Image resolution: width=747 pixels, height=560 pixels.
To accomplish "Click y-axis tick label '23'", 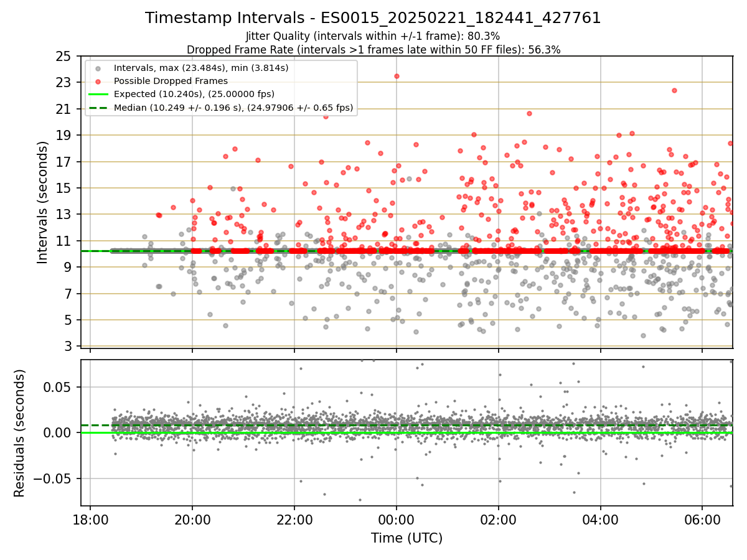I will 63,82.
